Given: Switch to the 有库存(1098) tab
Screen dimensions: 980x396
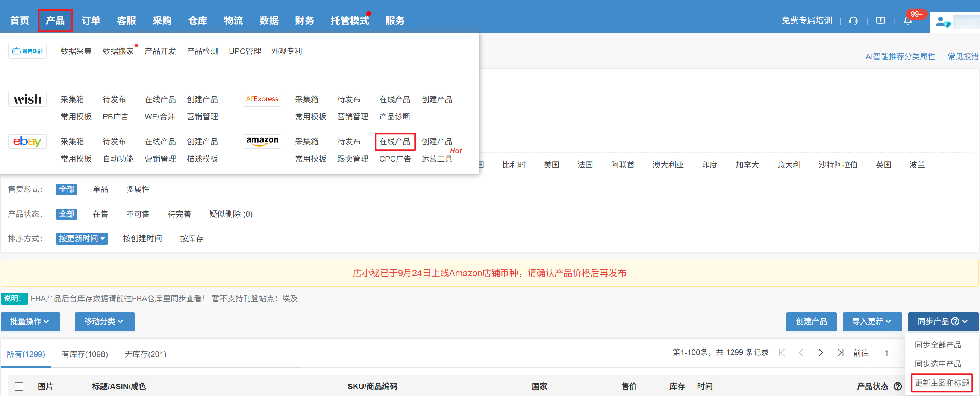Looking at the screenshot, I should pyautogui.click(x=85, y=354).
